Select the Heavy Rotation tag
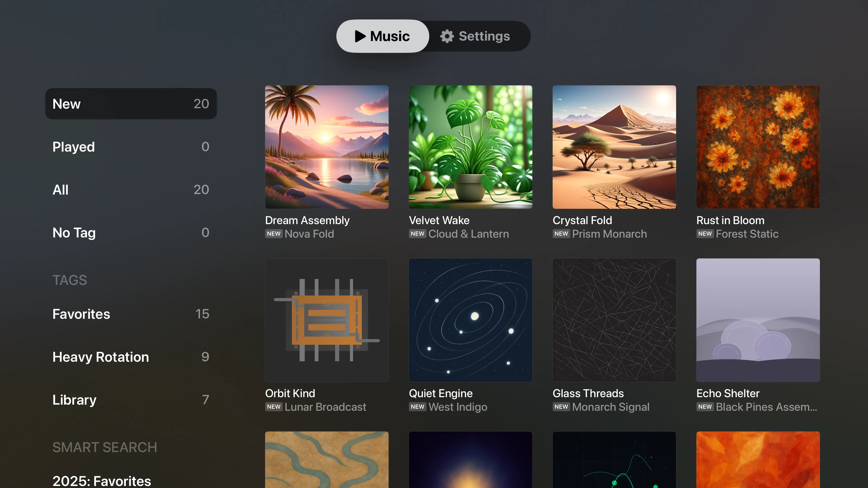Screen dimensions: 868x488 131,357
